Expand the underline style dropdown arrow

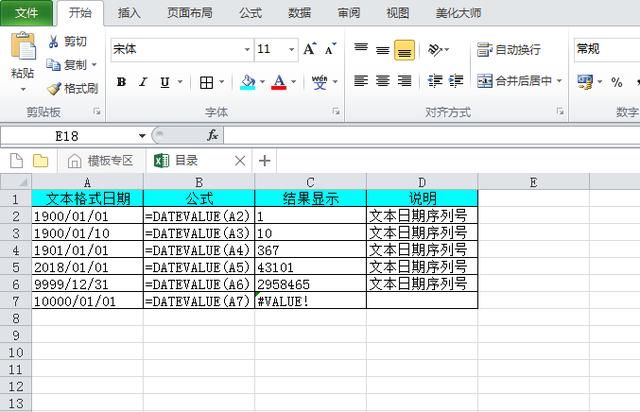pyautogui.click(x=180, y=82)
